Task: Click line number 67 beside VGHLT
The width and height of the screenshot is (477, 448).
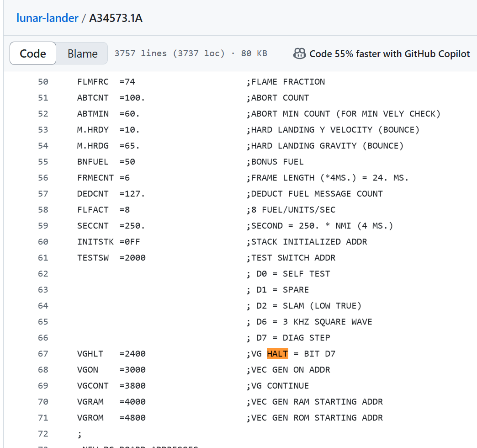Action: 43,354
